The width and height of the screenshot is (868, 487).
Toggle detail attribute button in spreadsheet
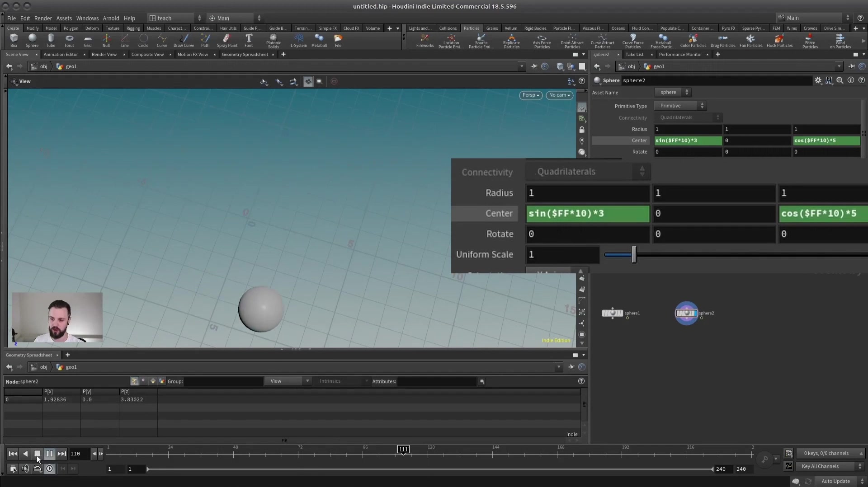pos(161,381)
